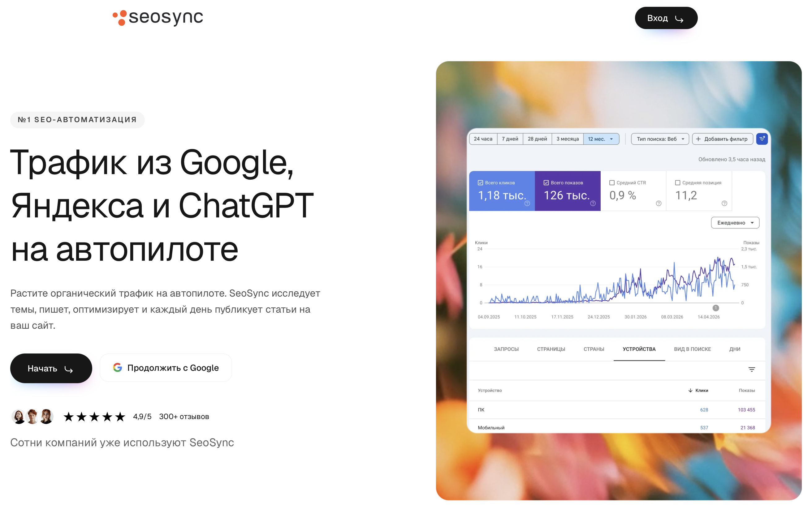Click the Начать button
This screenshot has width=812, height=514.
coord(51,368)
